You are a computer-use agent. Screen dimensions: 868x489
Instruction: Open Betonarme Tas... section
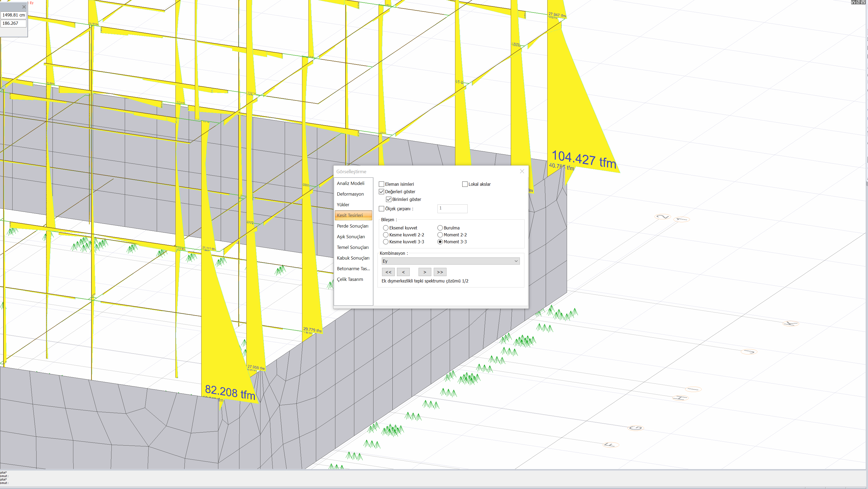pos(353,268)
